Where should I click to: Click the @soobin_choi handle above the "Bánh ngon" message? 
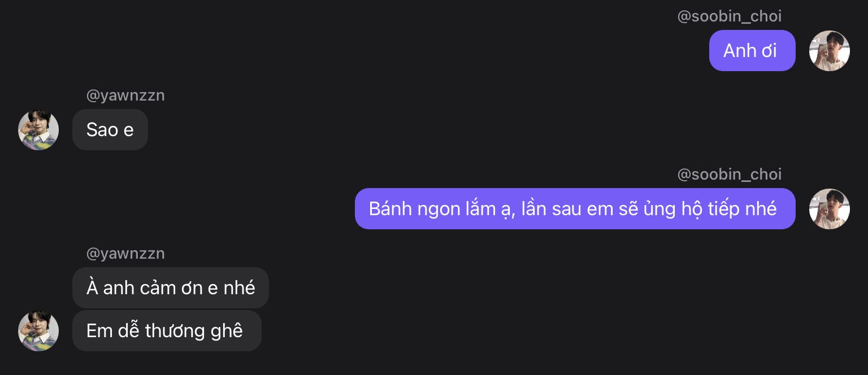tap(730, 175)
